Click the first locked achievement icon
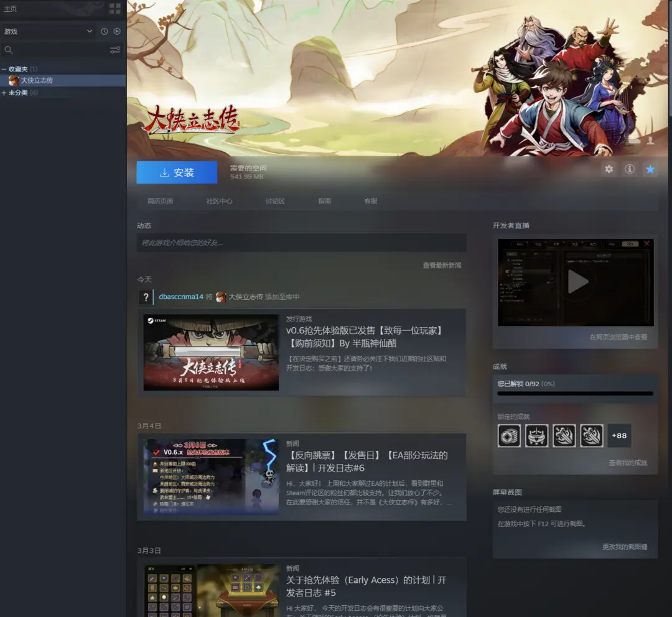672x617 pixels. point(509,436)
